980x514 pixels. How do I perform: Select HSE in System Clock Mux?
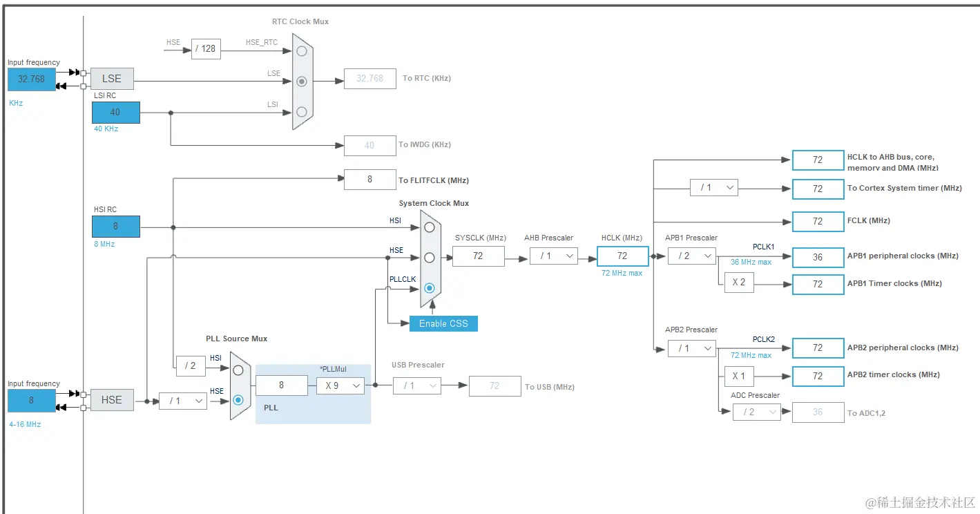point(430,257)
